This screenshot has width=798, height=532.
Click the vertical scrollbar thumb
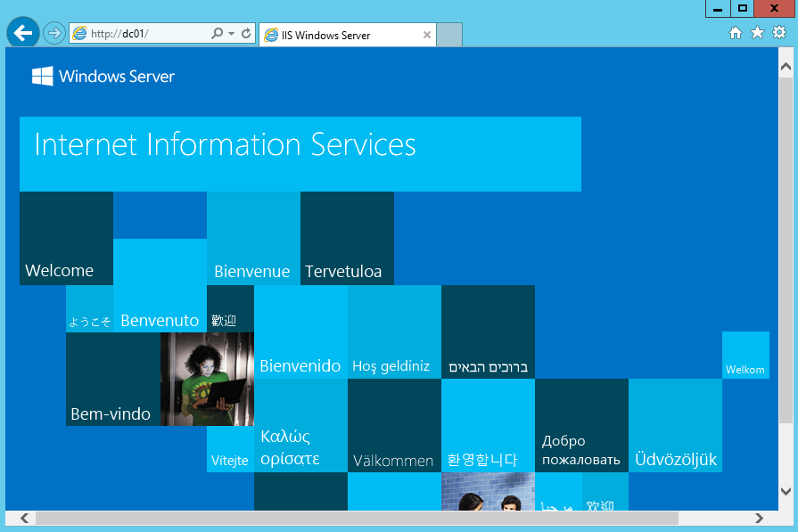(x=786, y=250)
